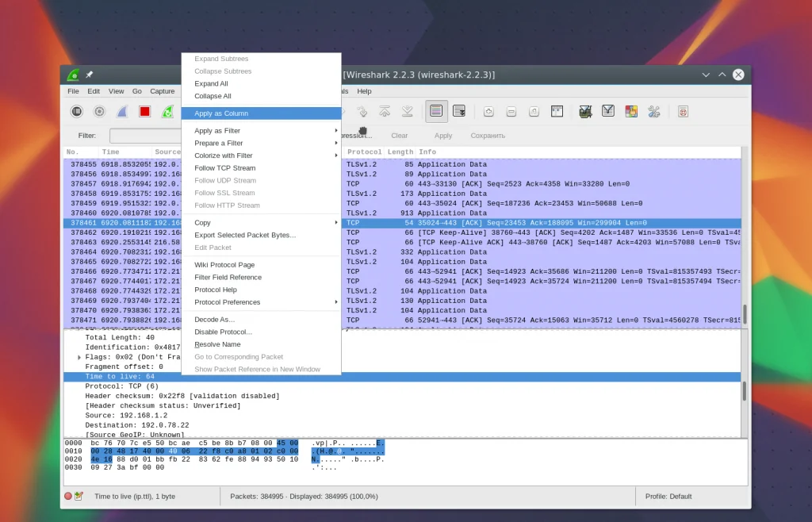Open the display filters toolbar icon
Screen dimensions: 812x522
[608, 112]
